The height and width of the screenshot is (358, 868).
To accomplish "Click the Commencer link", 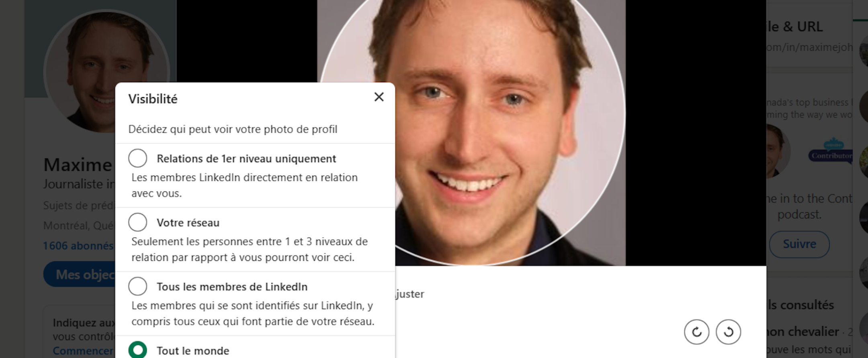I will tap(83, 351).
